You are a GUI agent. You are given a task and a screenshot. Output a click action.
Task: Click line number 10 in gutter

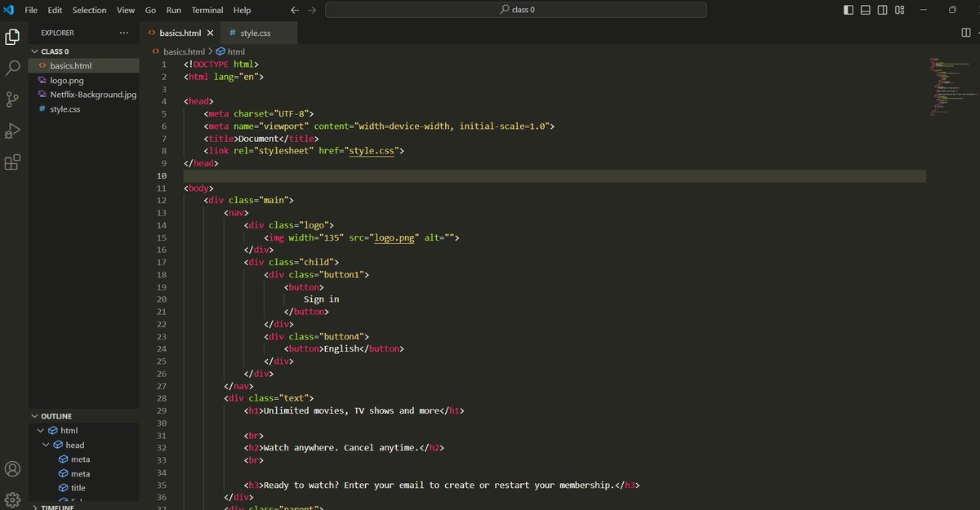(x=162, y=175)
